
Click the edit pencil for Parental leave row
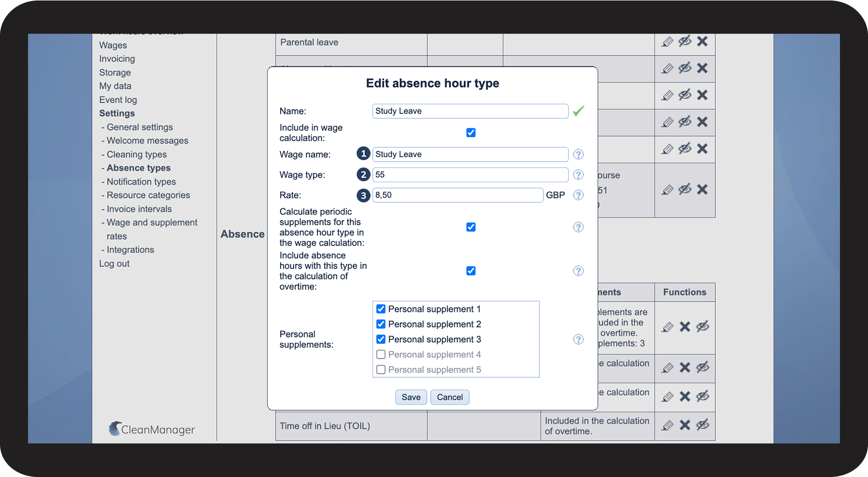[x=667, y=42]
